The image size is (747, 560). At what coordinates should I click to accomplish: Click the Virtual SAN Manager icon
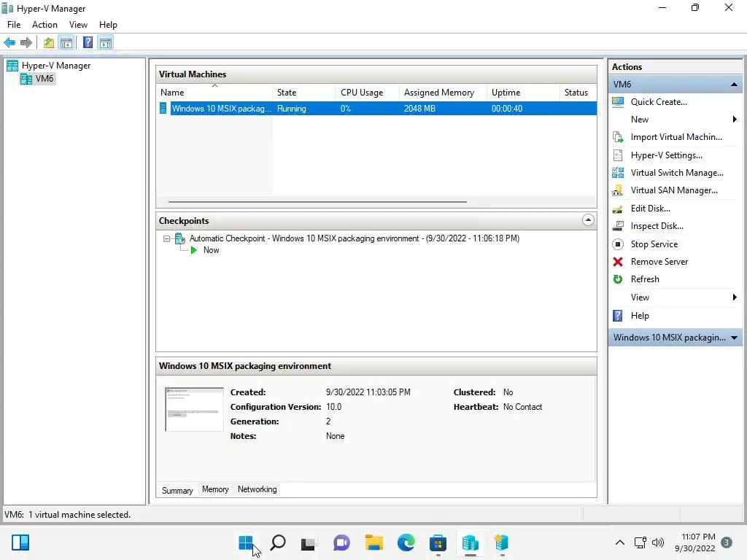coord(618,190)
